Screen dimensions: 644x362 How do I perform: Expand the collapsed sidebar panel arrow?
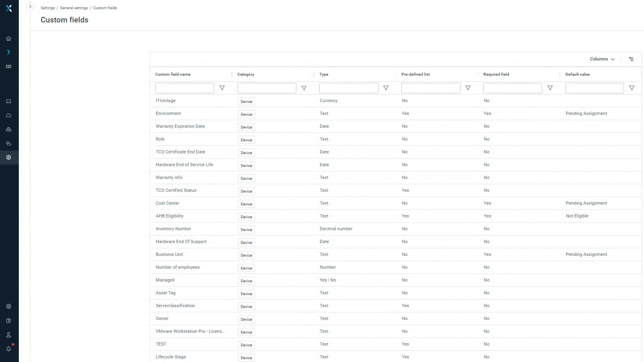30,7
